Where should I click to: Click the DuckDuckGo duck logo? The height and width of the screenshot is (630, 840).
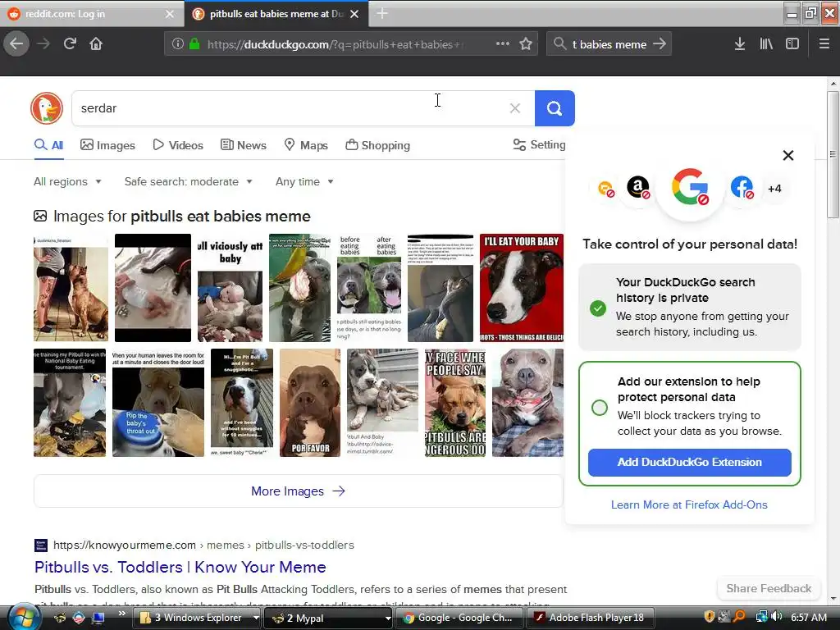[x=47, y=108]
